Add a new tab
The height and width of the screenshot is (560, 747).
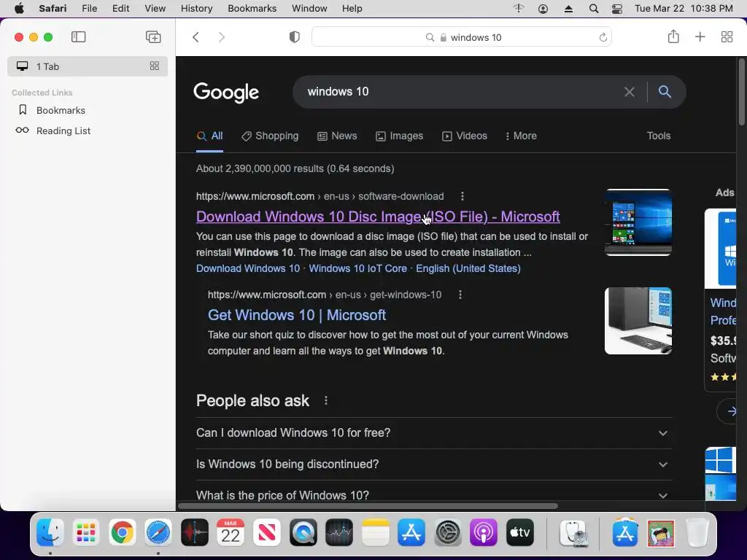[x=700, y=37]
